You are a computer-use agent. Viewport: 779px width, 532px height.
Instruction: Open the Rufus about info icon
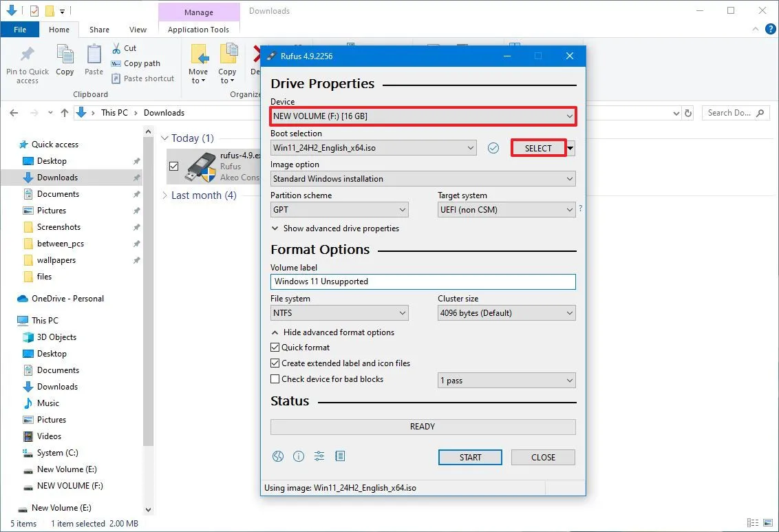click(x=299, y=456)
